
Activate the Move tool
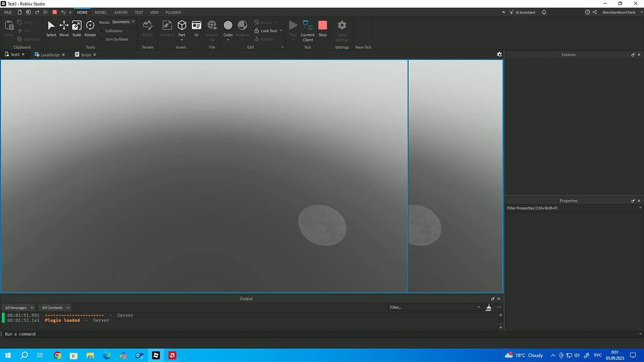[64, 29]
